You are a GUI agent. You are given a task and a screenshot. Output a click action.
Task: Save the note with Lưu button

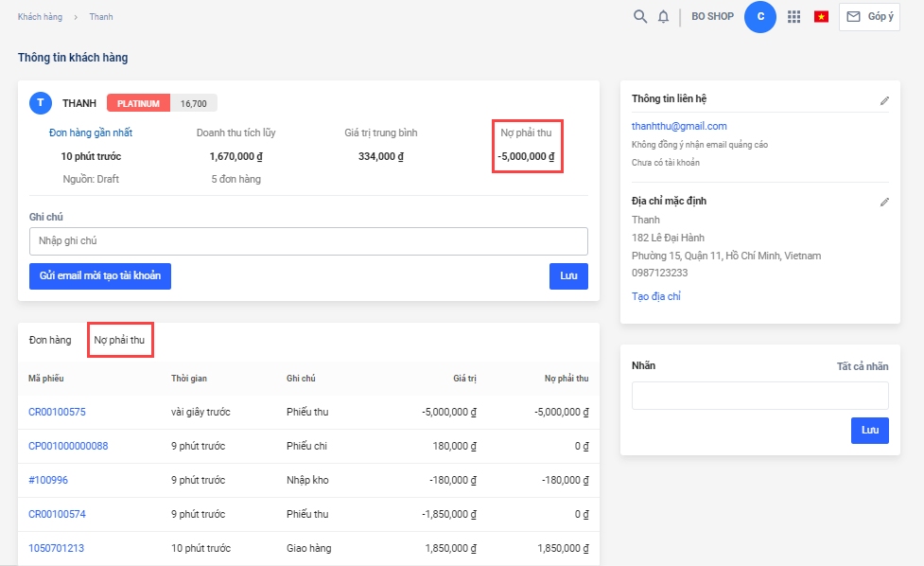click(568, 276)
